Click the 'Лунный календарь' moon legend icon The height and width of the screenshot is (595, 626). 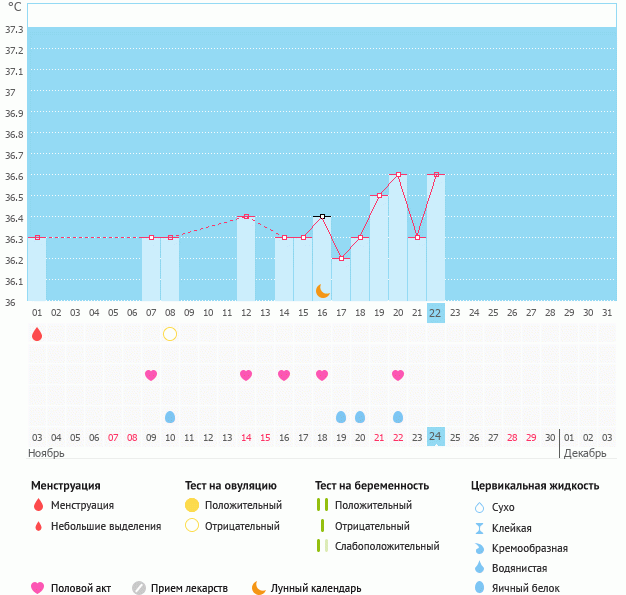259,588
